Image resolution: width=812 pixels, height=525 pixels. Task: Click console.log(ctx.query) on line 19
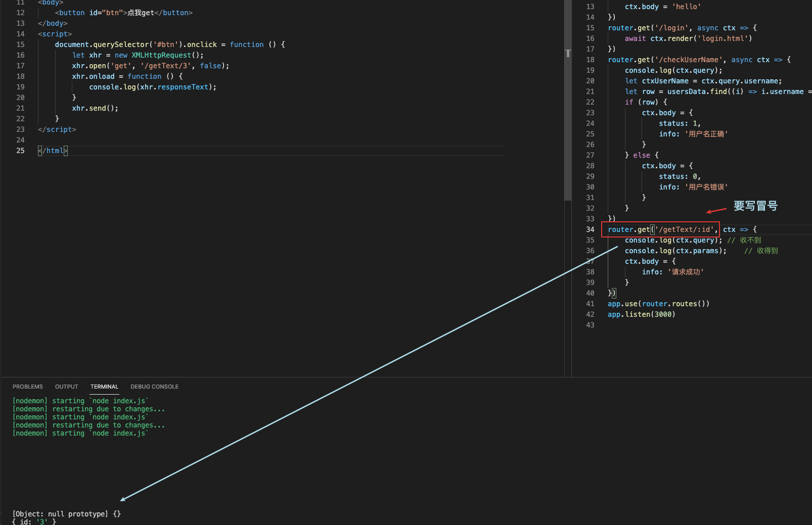point(673,70)
